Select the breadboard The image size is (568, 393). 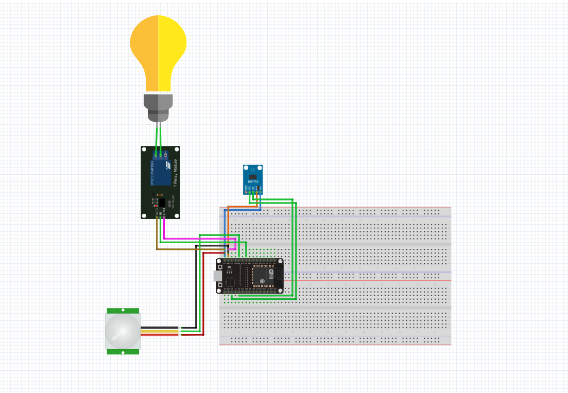coord(335,276)
